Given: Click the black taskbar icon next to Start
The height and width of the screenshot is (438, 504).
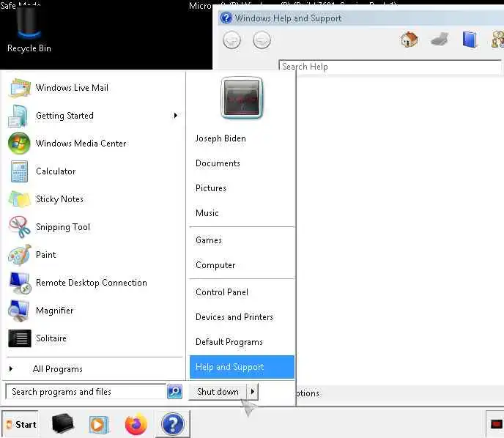Looking at the screenshot, I should 62,423.
